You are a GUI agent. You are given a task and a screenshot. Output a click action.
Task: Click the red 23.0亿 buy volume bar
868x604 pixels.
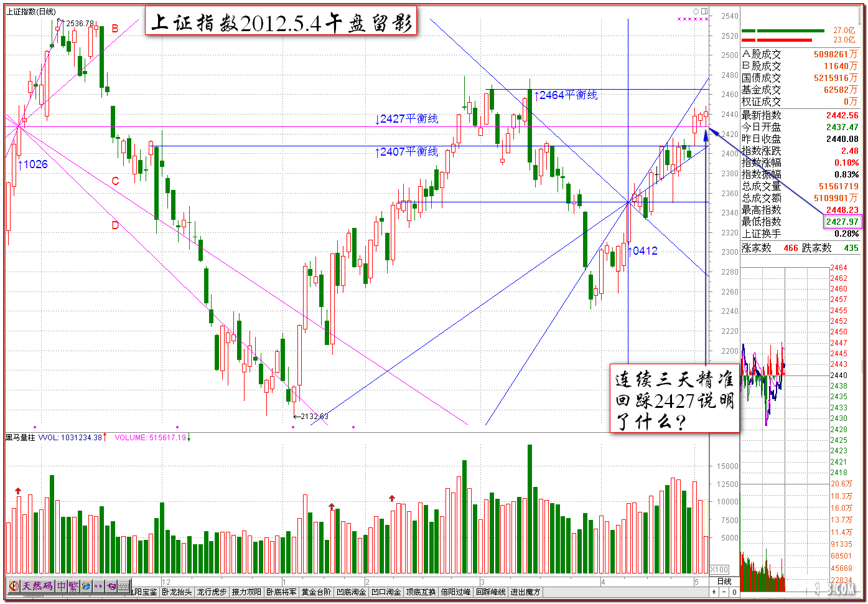(x=777, y=40)
